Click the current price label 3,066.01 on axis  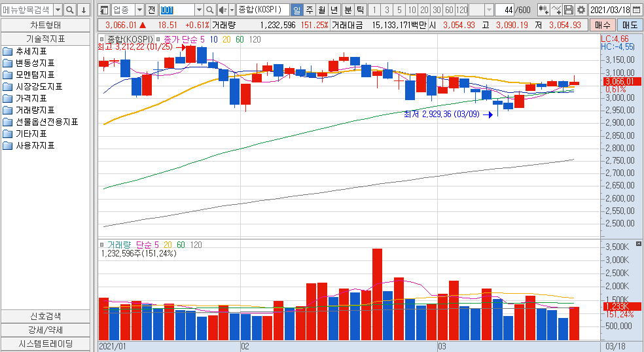point(622,81)
